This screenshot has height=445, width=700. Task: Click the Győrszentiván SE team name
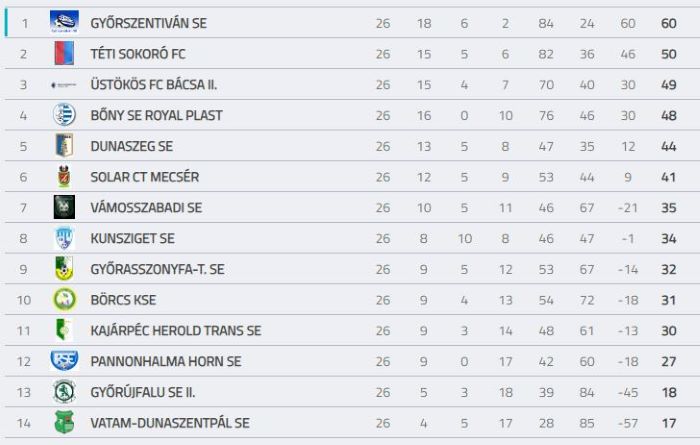(149, 23)
